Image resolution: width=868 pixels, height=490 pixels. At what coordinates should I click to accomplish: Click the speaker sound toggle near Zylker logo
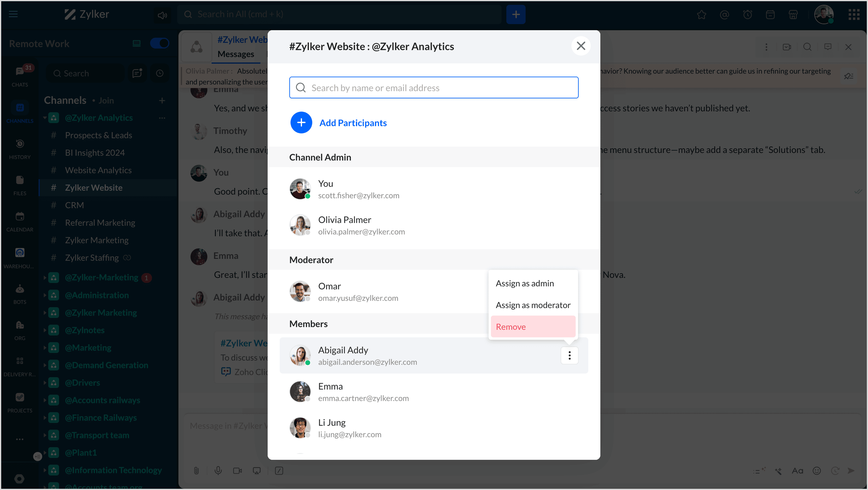tap(162, 15)
